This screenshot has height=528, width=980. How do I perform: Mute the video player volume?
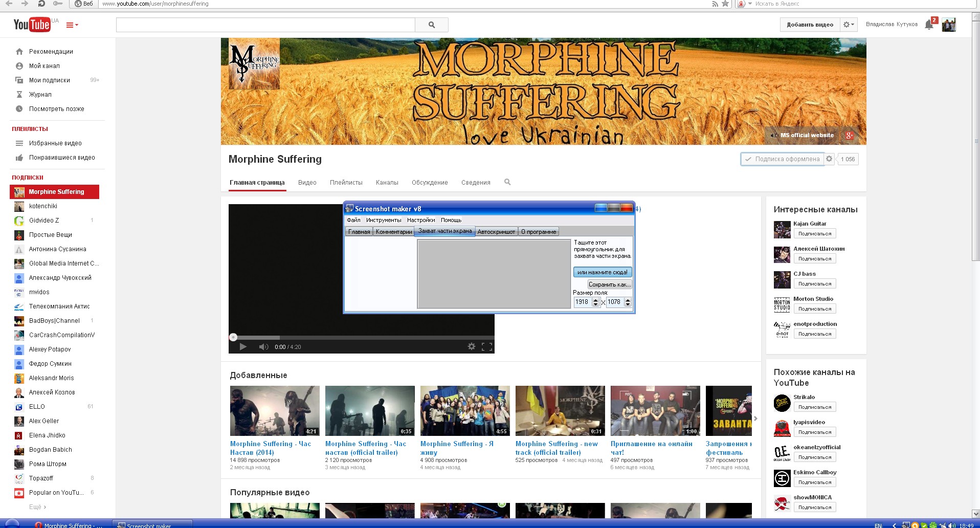263,347
